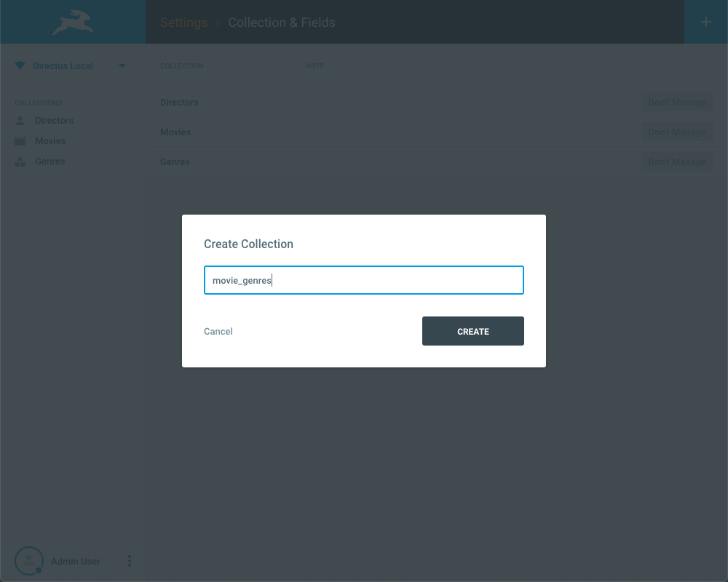Screen dimensions: 728x582
Task: Open Movies collection in sidebar
Action: [x=50, y=141]
